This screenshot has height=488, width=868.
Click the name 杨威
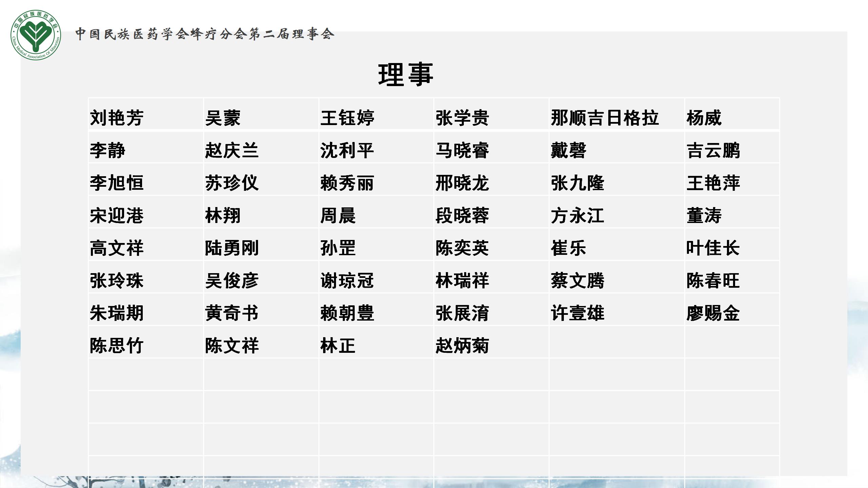pyautogui.click(x=704, y=118)
